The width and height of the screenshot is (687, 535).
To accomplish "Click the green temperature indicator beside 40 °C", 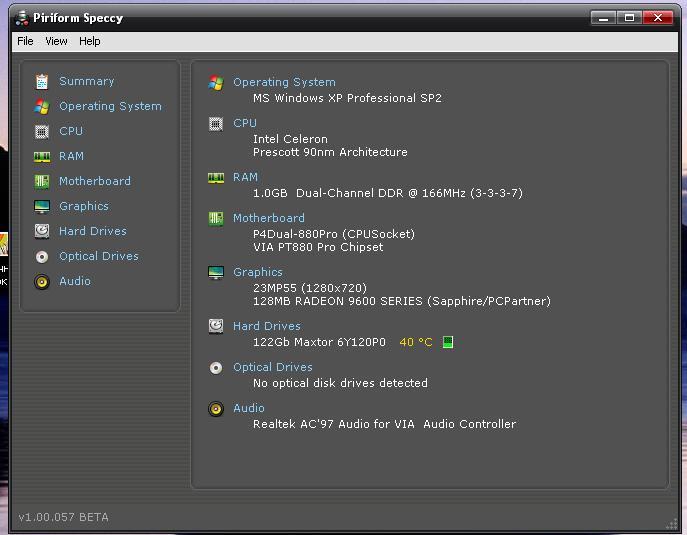I will click(x=448, y=342).
